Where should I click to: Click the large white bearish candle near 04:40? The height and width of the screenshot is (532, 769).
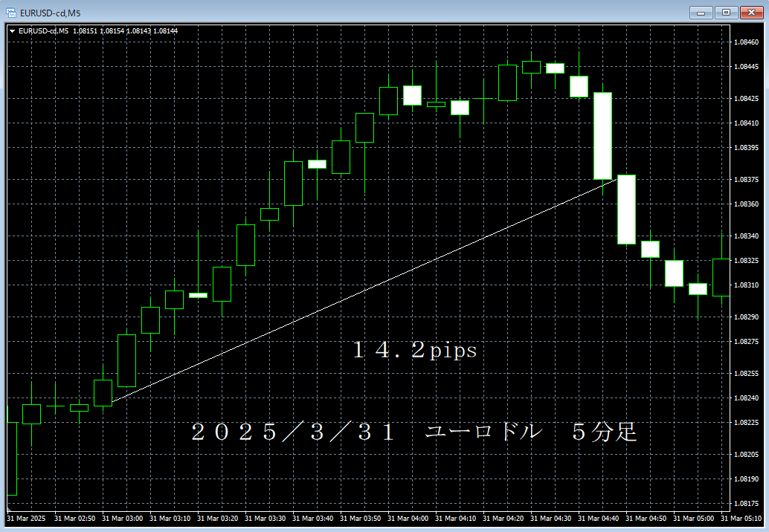[602, 136]
